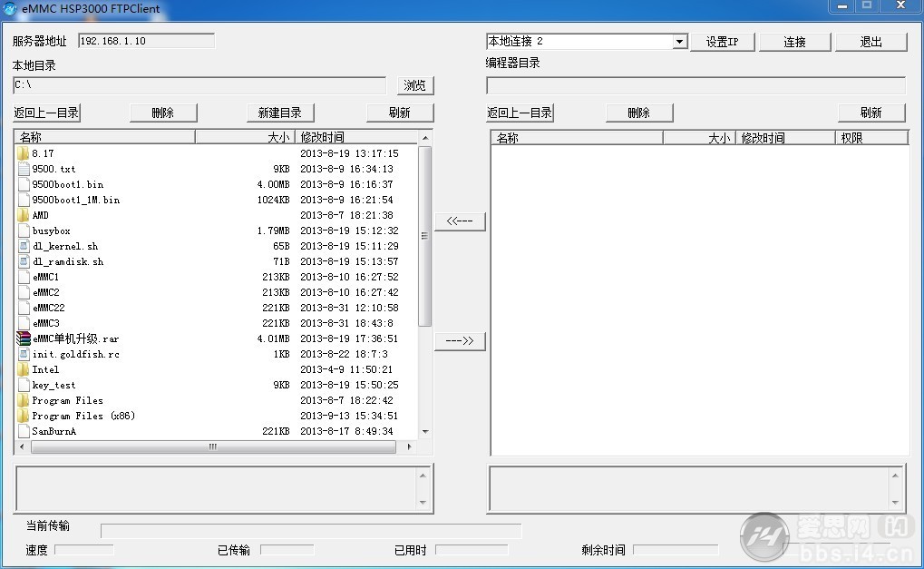924x569 pixels.
Task: Click the 连接 connect button
Action: [x=795, y=42]
